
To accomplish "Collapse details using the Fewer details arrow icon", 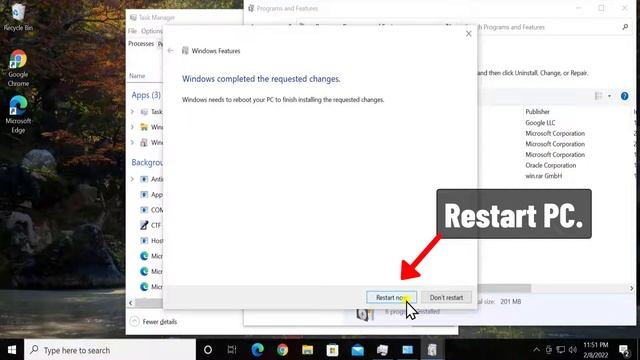I will [135, 322].
